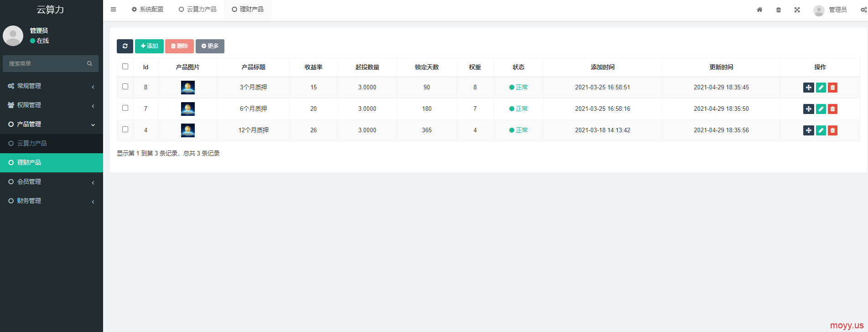This screenshot has width=868, height=332.
Task: Open 云算力产品 in the sidebar
Action: pyautogui.click(x=32, y=143)
